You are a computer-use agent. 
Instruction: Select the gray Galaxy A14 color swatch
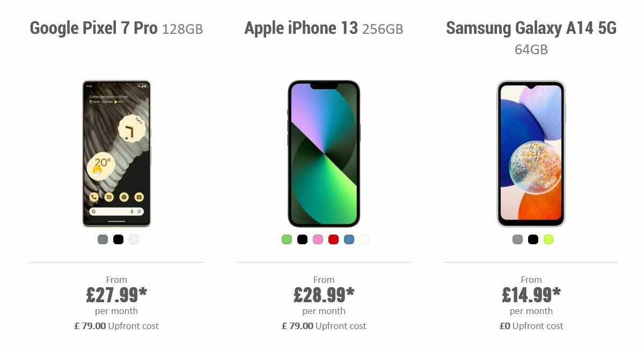click(516, 239)
